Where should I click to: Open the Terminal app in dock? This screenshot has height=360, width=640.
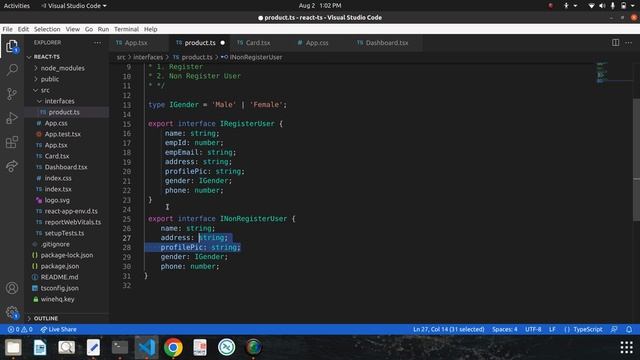(120, 347)
